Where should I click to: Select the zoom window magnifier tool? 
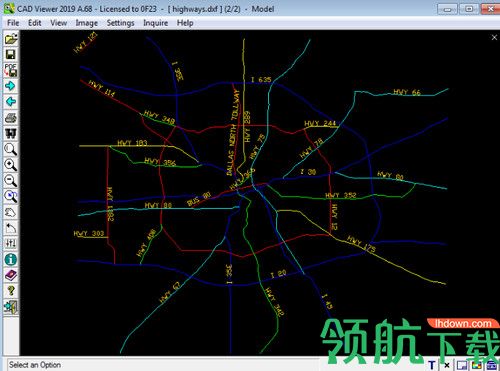pos(11,149)
